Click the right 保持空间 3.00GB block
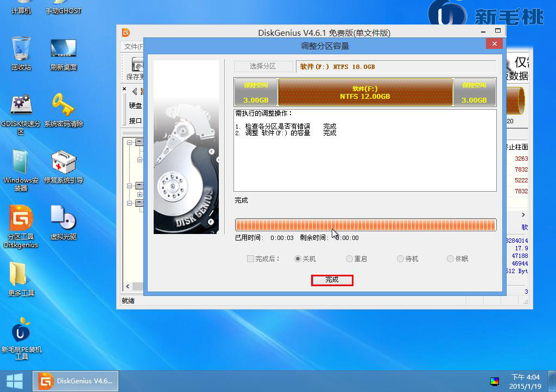Screen dimensions: 556x392 click(x=475, y=92)
